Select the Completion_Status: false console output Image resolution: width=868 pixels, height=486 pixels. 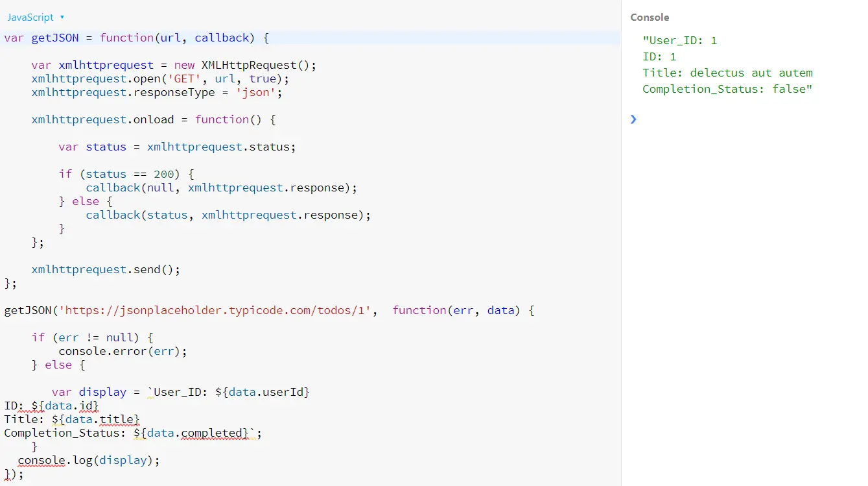click(x=727, y=89)
